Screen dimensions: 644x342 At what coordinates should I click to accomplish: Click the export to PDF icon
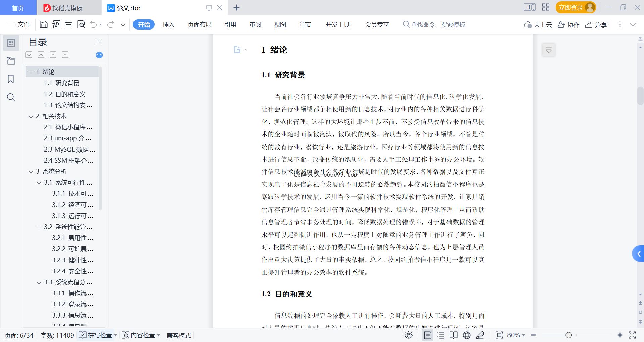pos(56,24)
